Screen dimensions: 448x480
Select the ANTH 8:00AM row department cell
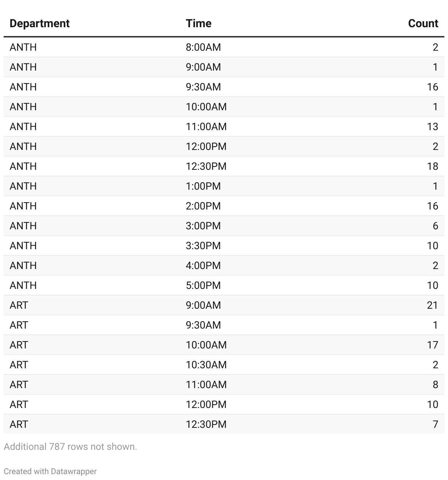(23, 47)
